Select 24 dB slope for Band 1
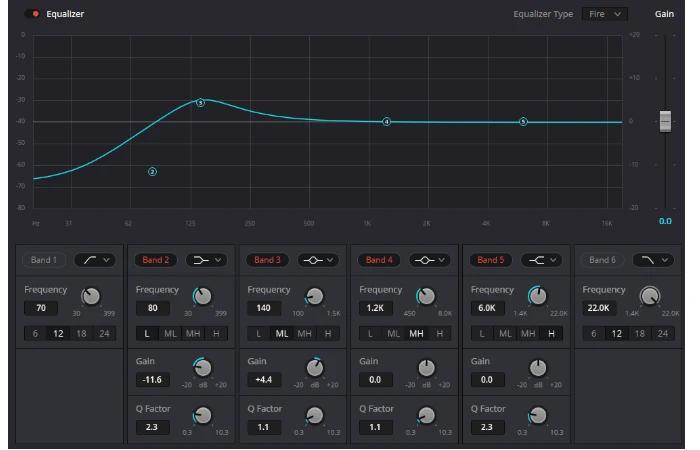This screenshot has height=450, width=700. pos(104,333)
